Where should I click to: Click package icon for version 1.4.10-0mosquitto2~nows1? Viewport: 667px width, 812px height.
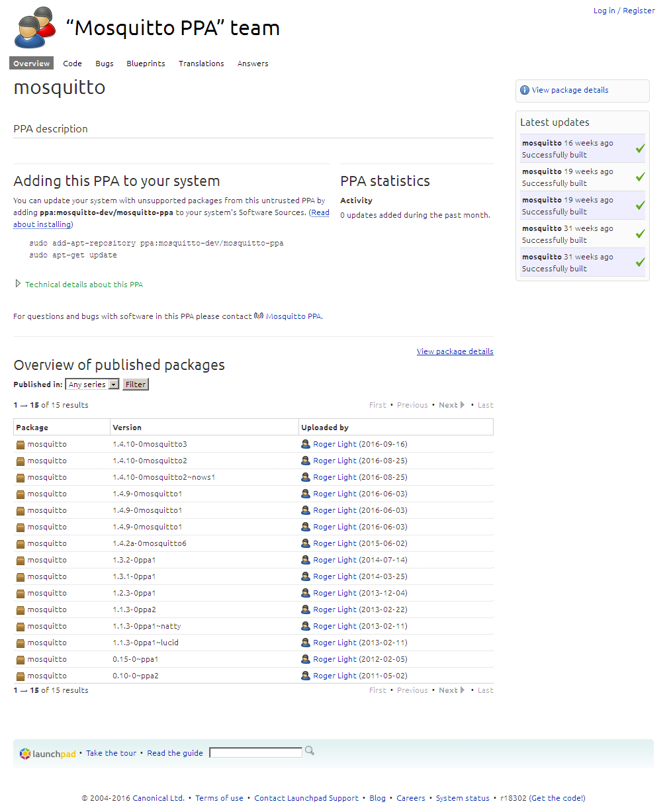click(x=21, y=478)
